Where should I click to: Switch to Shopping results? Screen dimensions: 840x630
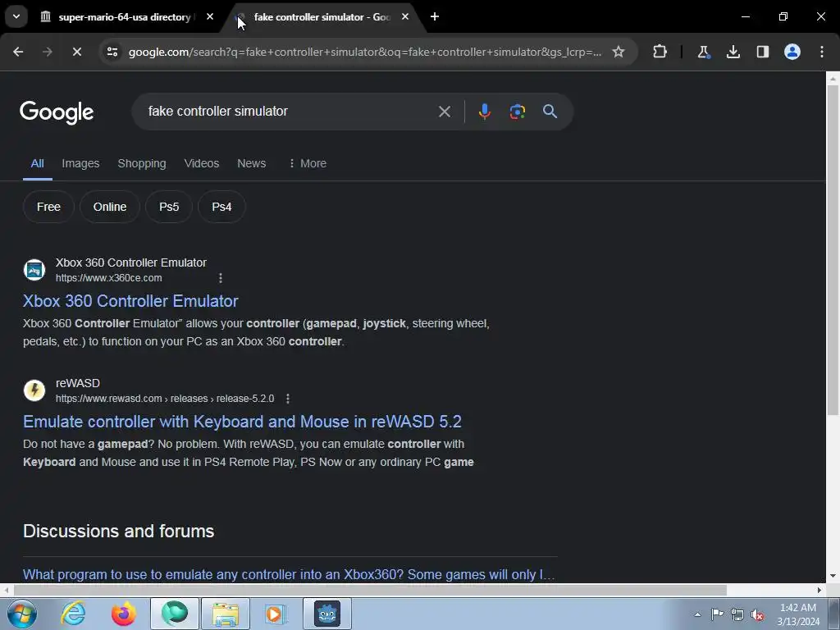click(141, 163)
